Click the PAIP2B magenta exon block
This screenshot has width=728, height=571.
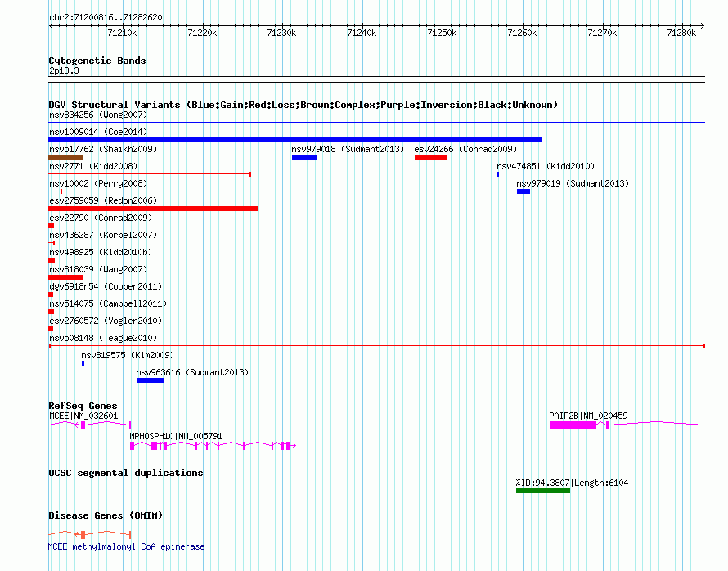tap(573, 425)
